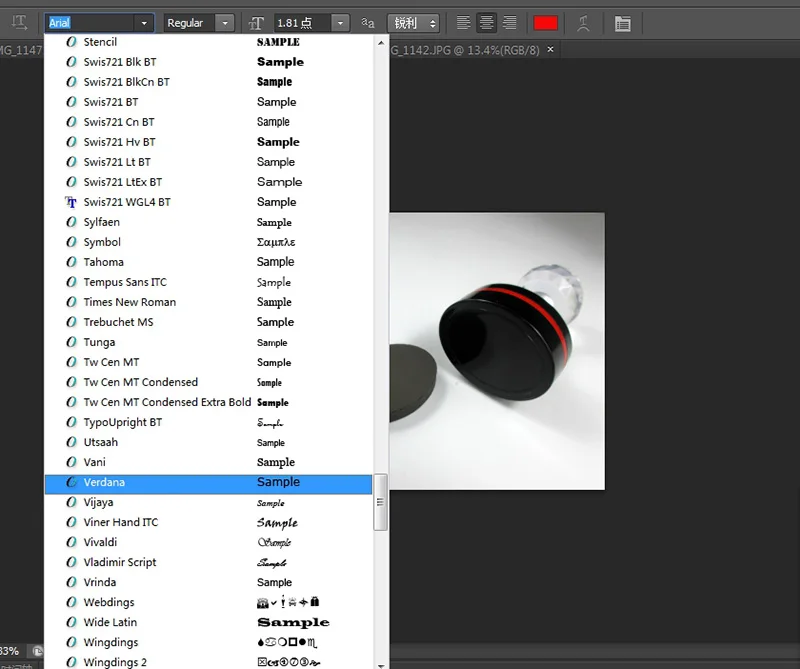
Task: Open the font size dropdown arrow
Action: 340,23
